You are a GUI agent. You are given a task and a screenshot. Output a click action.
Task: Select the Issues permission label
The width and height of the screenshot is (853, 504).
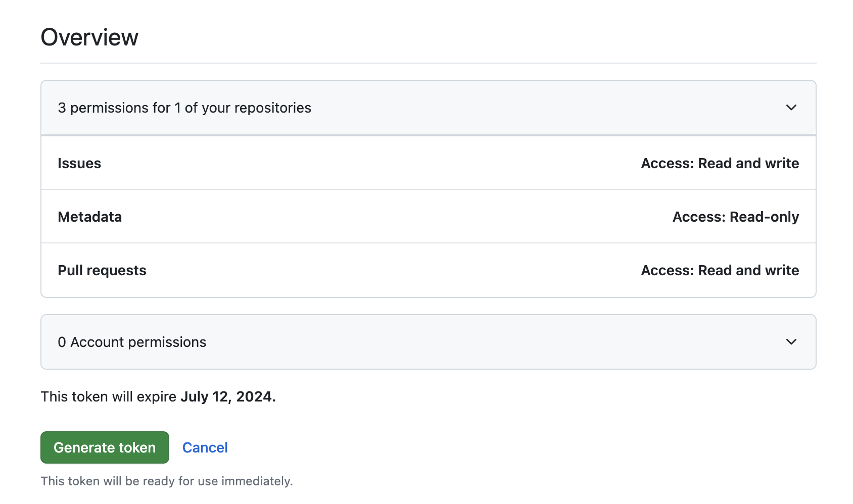[79, 163]
